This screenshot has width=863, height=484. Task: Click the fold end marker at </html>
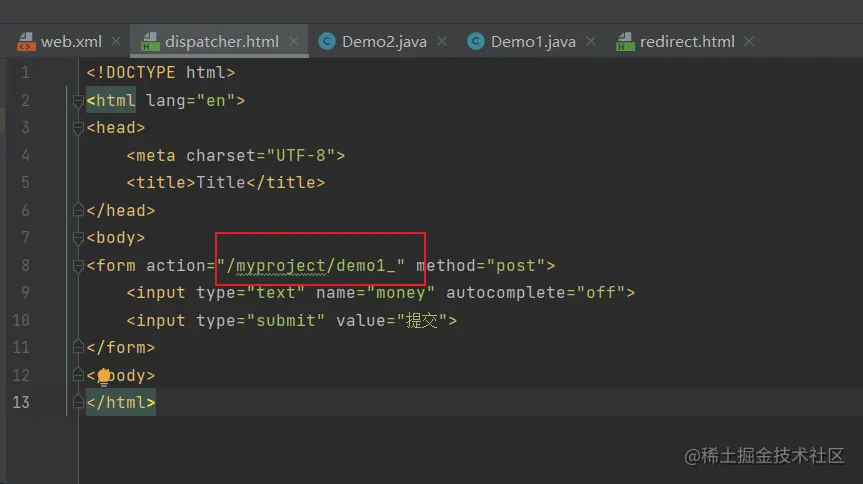click(x=78, y=402)
